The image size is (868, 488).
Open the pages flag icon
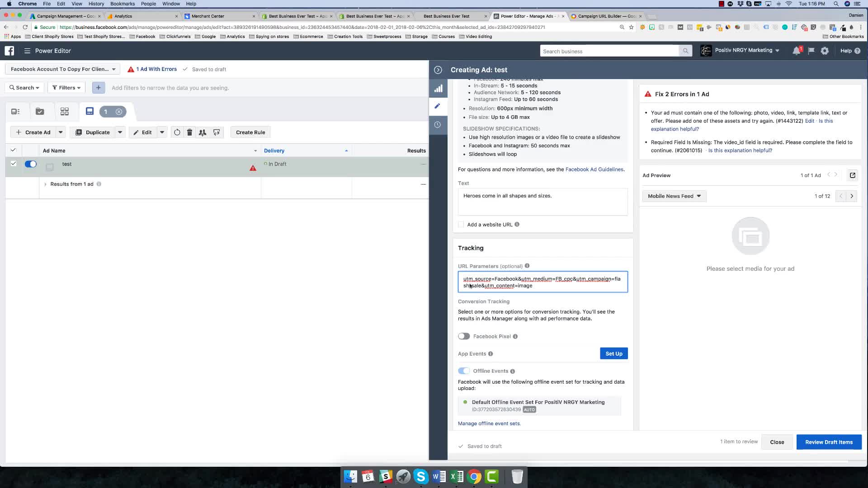(x=811, y=51)
